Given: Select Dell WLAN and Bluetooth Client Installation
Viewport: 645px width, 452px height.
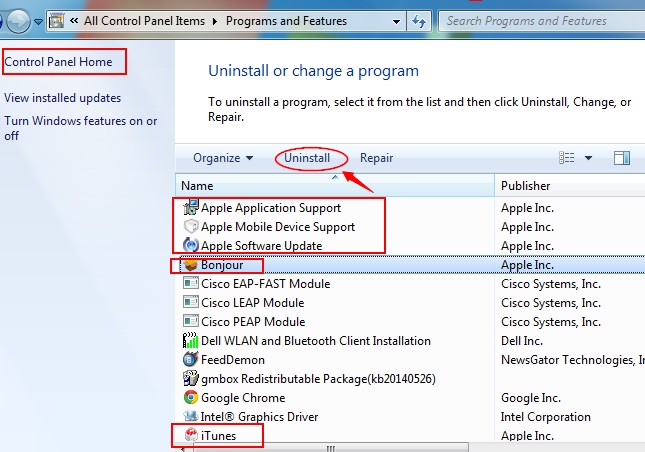Looking at the screenshot, I should coord(316,341).
